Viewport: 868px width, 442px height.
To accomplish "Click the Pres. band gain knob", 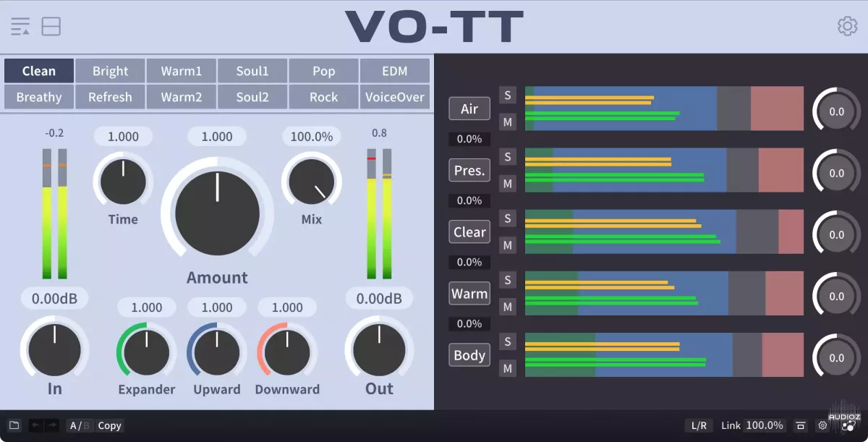I will click(x=837, y=173).
